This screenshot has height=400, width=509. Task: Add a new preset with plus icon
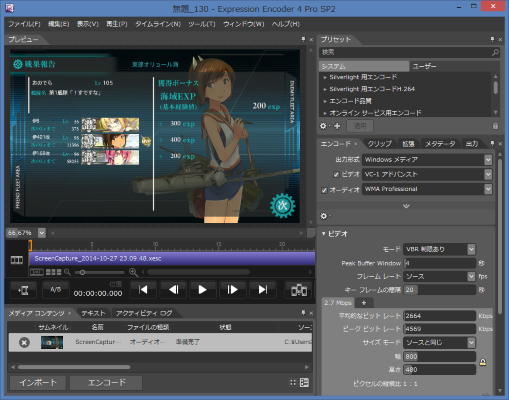tap(337, 126)
